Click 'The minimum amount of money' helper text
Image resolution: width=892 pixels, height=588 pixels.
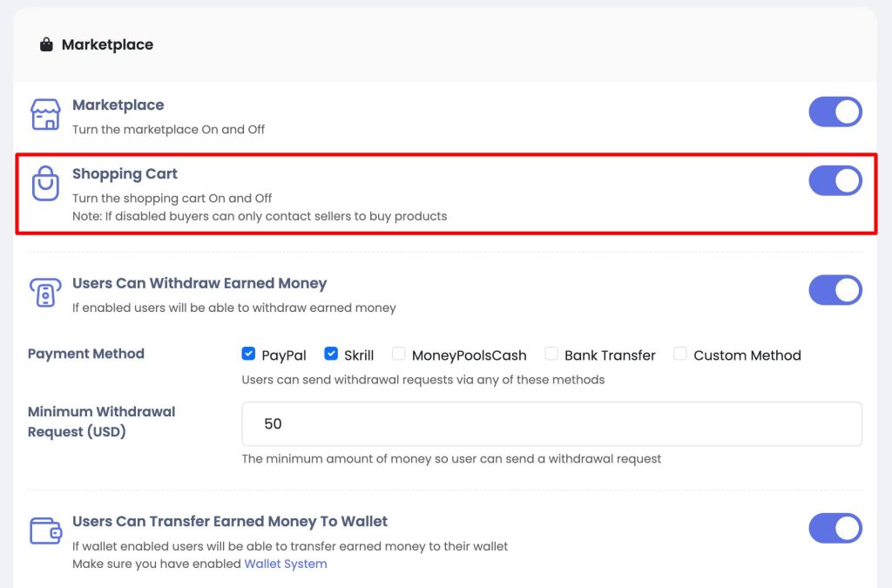pos(451,458)
